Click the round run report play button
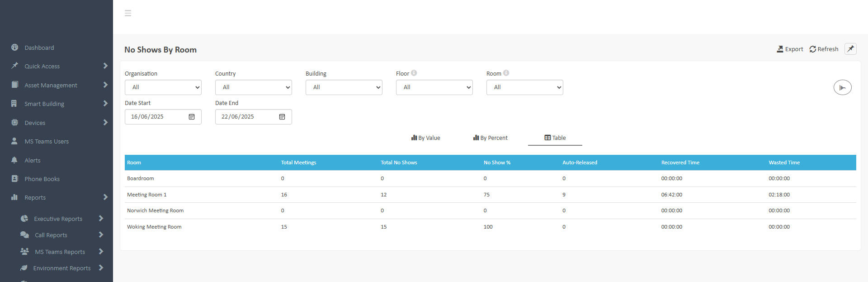868x282 pixels. (x=843, y=87)
